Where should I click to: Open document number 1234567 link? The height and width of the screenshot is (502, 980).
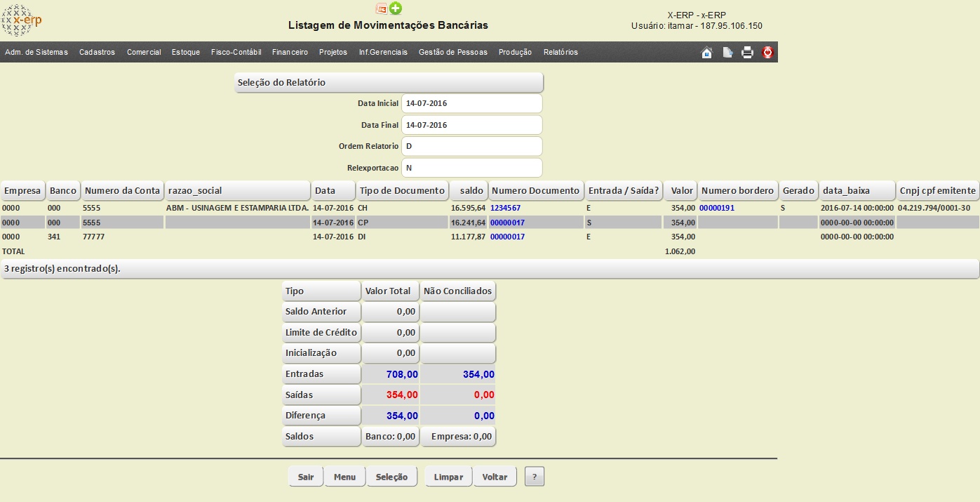click(x=505, y=209)
